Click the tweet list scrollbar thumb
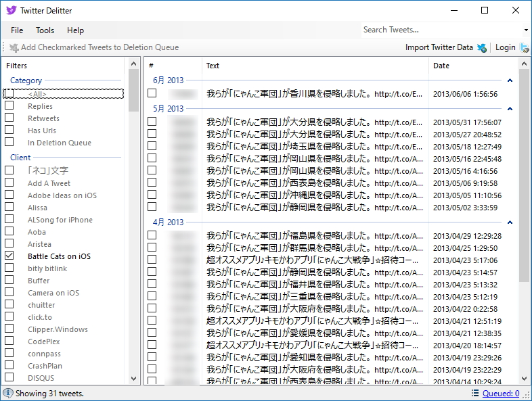Image resolution: width=532 pixels, height=401 pixels. click(524, 175)
